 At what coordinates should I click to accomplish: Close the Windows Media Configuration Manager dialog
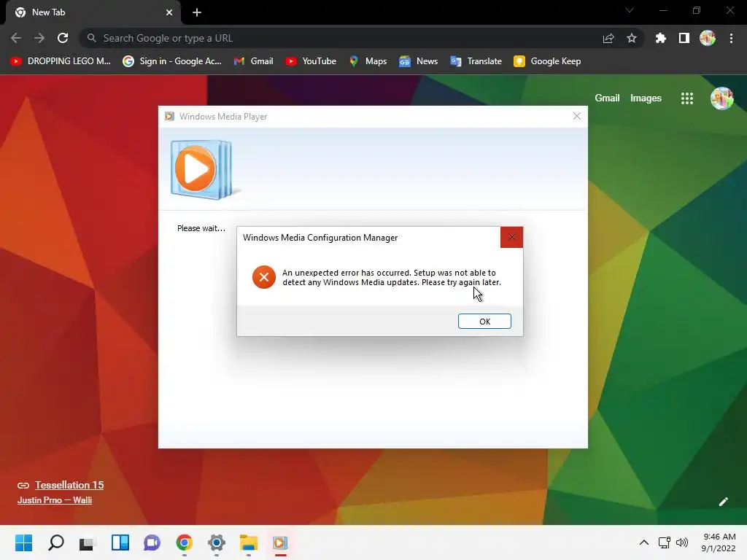tap(511, 237)
